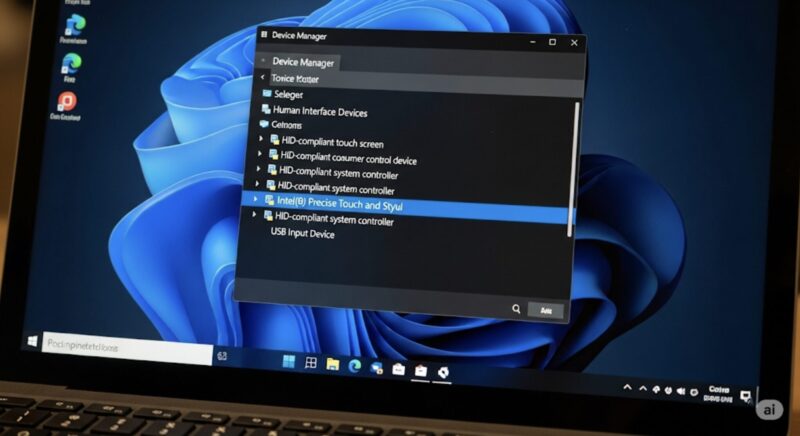
Task: Open the centered blue Start logo on the taskbar
Action: tap(288, 362)
